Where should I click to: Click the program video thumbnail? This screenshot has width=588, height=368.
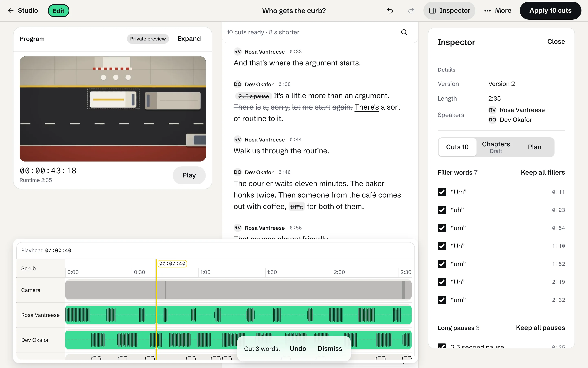tap(112, 109)
